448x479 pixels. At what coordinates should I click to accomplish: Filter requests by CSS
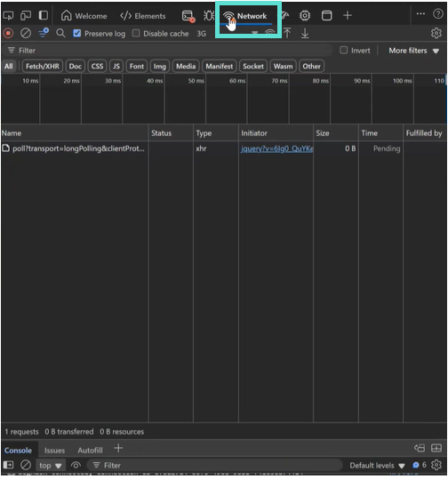97,66
